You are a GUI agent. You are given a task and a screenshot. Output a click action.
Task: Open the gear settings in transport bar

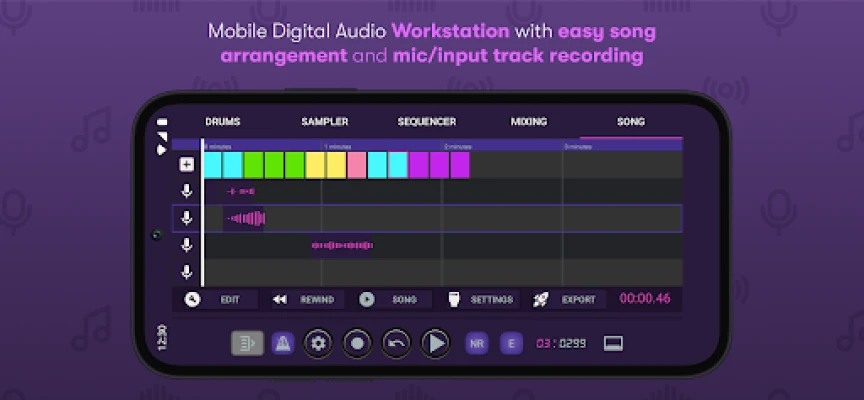[x=318, y=344]
